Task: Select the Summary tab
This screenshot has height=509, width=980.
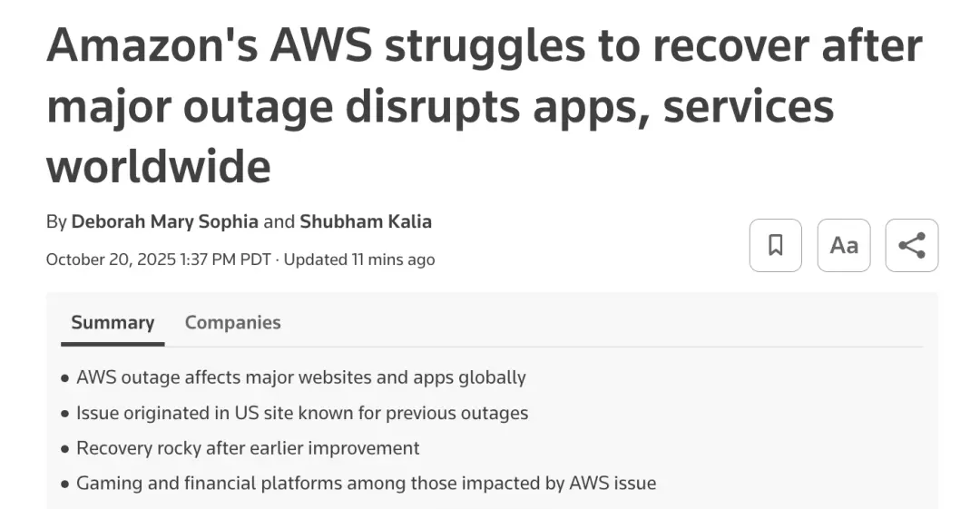Action: pos(113,322)
